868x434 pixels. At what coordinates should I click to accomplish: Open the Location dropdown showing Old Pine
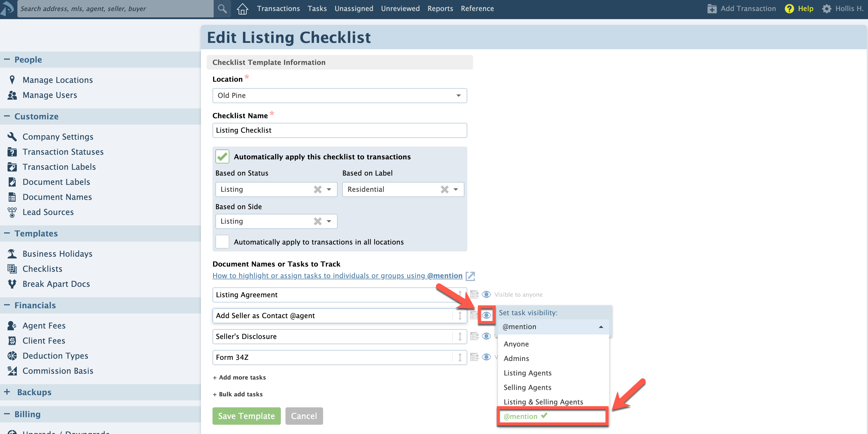click(339, 95)
